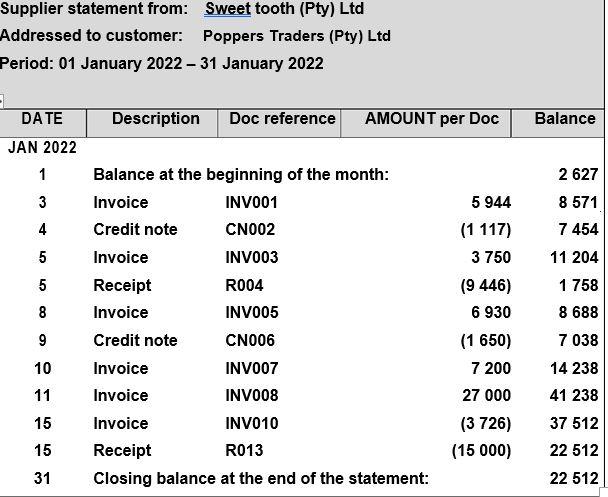Click the amount 5 944 for INV001
Viewport: 608px width, 497px height.
491,202
